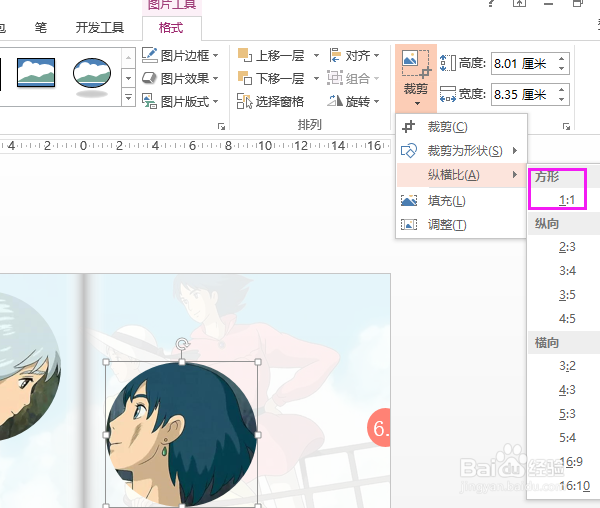Select the 16:9 landscape ratio

pos(570,462)
